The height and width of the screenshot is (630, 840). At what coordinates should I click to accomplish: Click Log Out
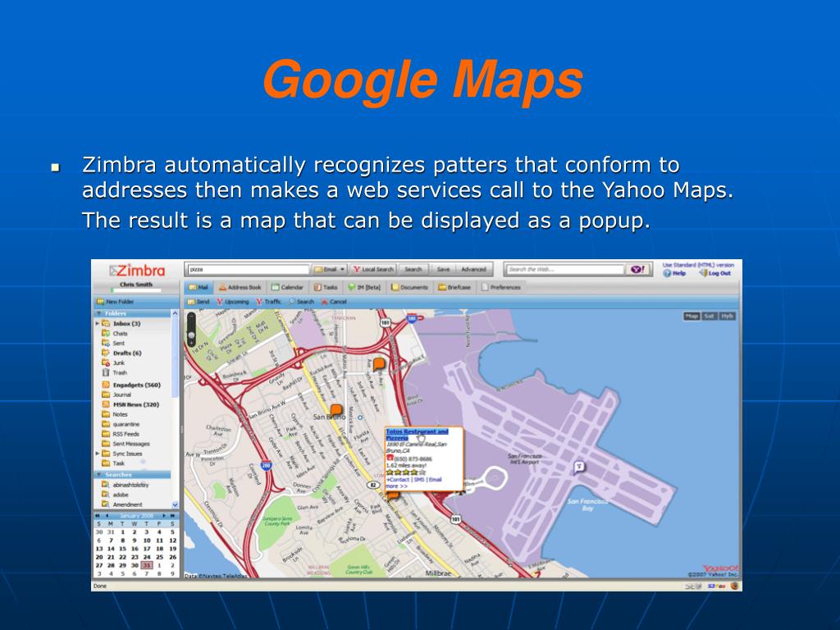coord(715,273)
